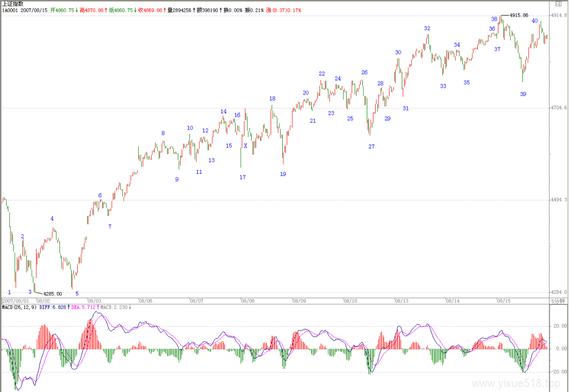Screen dimensions: 569x392
Task: Click the X marker next to label 17
Action: click(246, 146)
